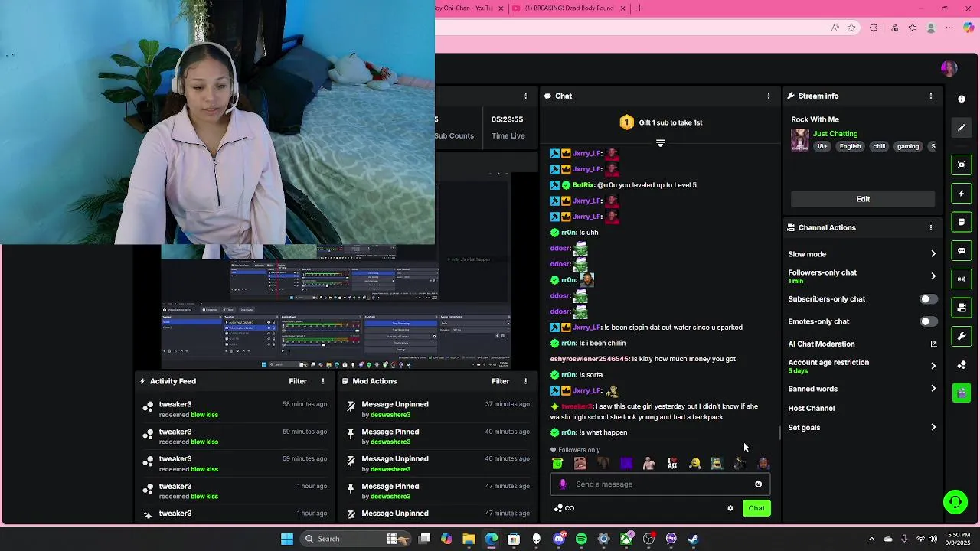This screenshot has height=551, width=980.
Task: Toggle the document list sidebar icon
Action: pos(962,222)
